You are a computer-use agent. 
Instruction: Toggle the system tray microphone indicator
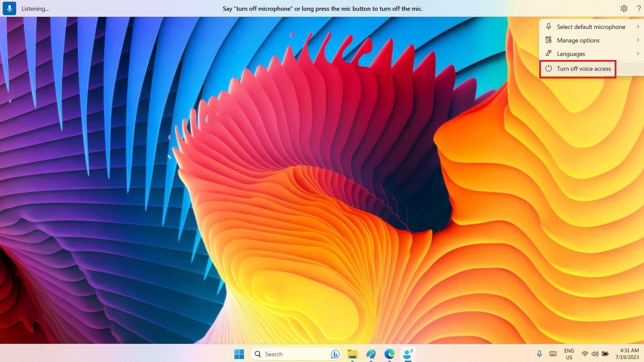tap(539, 354)
